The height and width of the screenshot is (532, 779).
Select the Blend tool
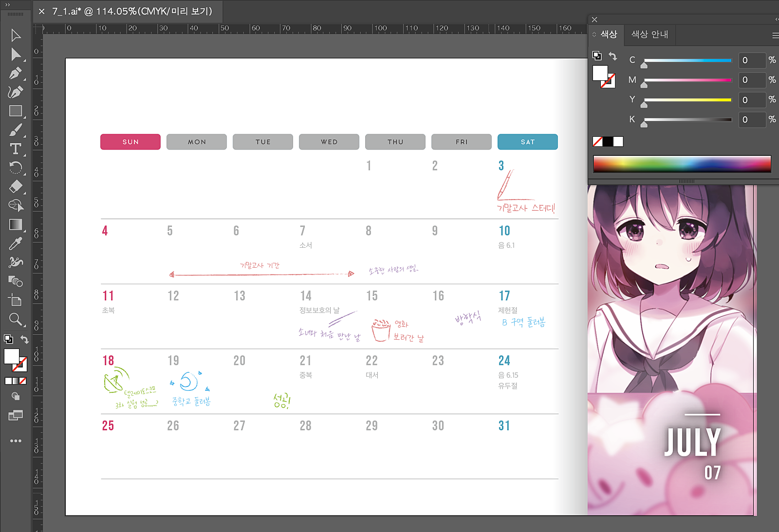[x=16, y=281]
